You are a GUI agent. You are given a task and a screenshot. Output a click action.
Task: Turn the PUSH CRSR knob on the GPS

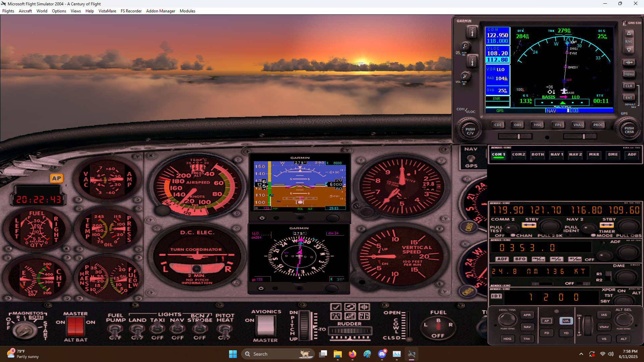(x=629, y=130)
